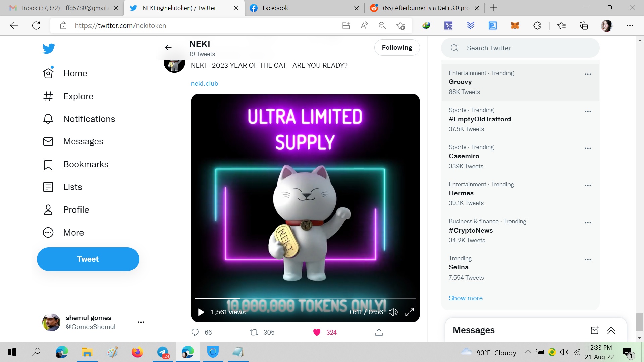Open the neki.club link

[x=204, y=83]
